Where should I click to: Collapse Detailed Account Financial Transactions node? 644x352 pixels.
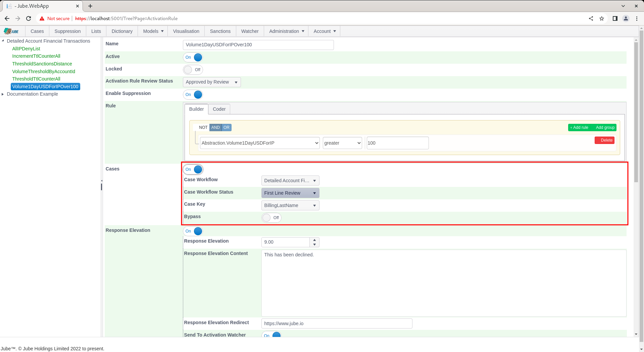pos(3,41)
